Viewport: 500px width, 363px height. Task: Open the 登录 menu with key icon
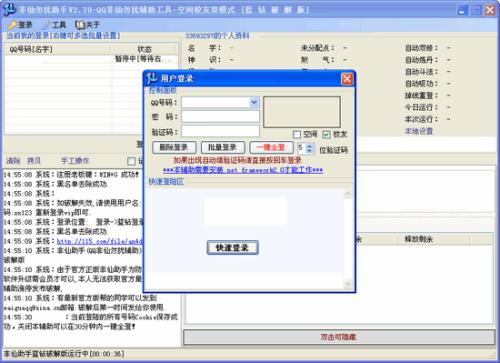20,25
